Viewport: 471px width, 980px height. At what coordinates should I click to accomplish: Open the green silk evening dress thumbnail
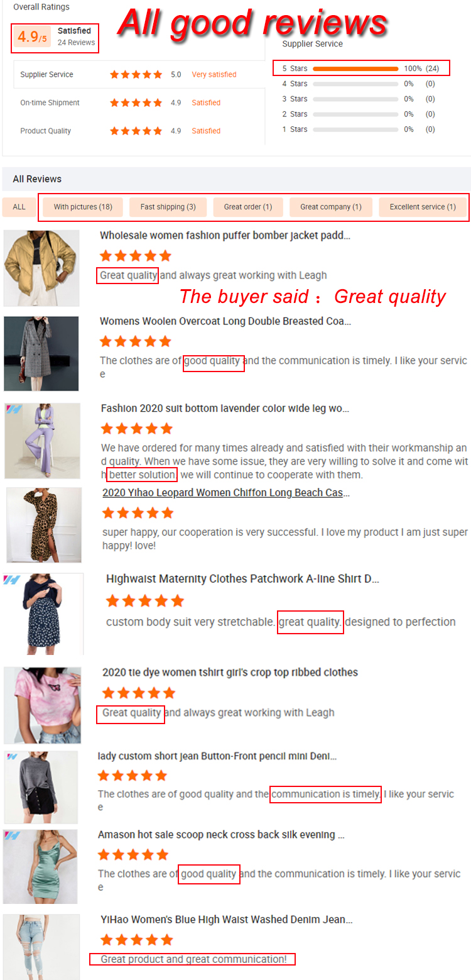40,867
